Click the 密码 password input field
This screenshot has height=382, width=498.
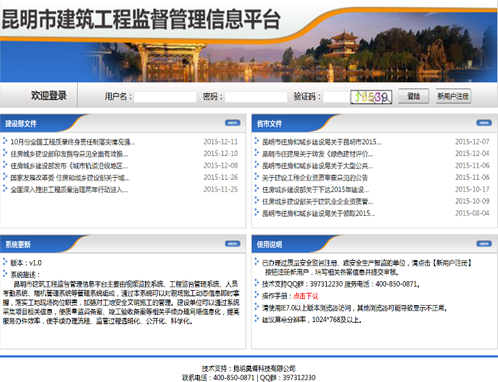(256, 97)
